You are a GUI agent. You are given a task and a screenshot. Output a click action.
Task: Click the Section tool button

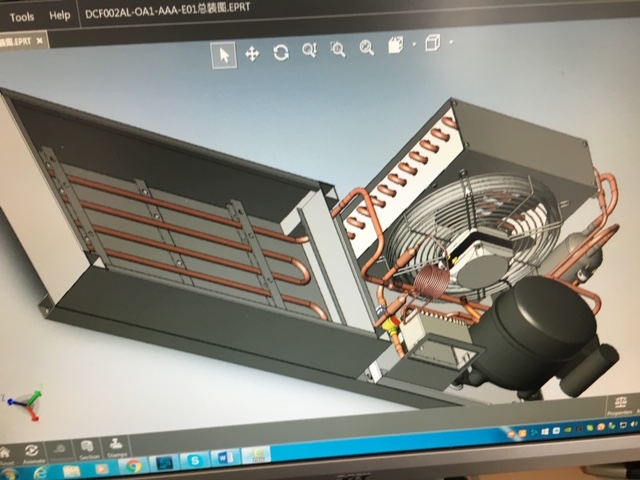click(x=87, y=449)
